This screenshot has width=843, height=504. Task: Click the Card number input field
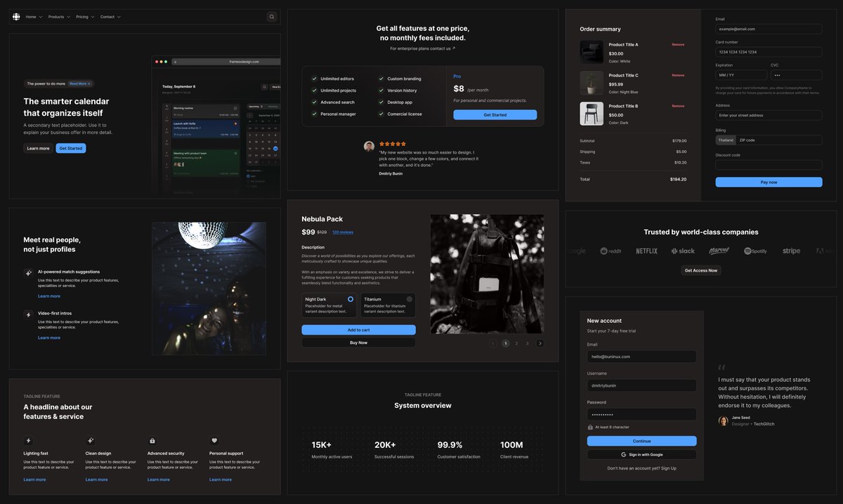click(769, 52)
